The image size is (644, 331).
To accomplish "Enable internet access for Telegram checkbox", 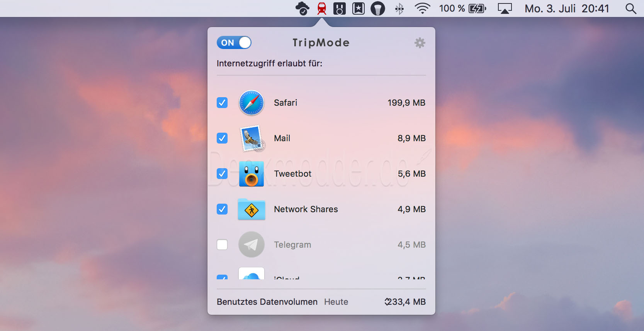I will [x=222, y=245].
